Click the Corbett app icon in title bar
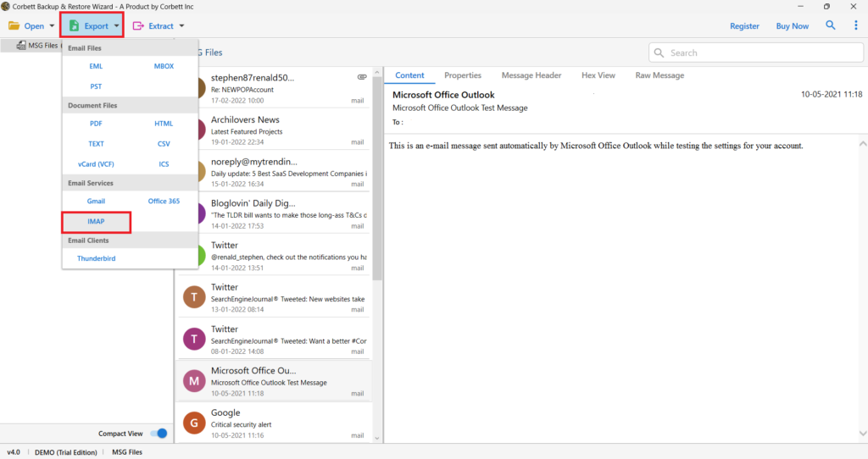 tap(6, 7)
